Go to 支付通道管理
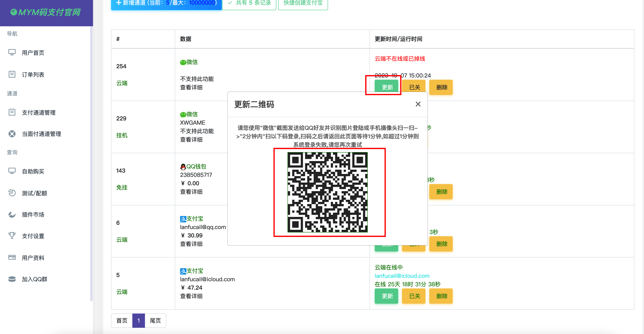 [x=39, y=113]
